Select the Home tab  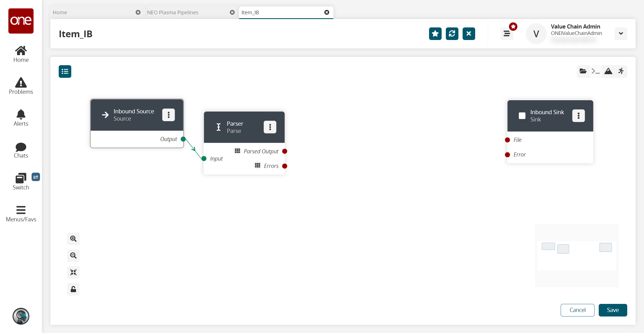point(60,12)
